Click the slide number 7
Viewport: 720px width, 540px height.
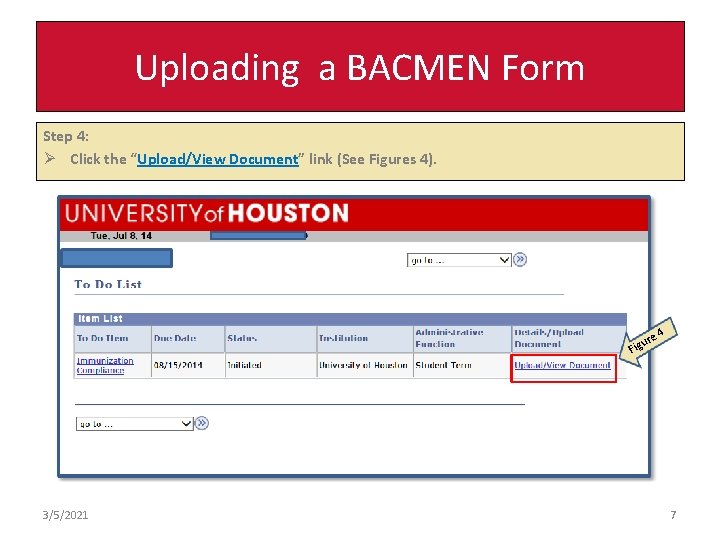[x=673, y=515]
